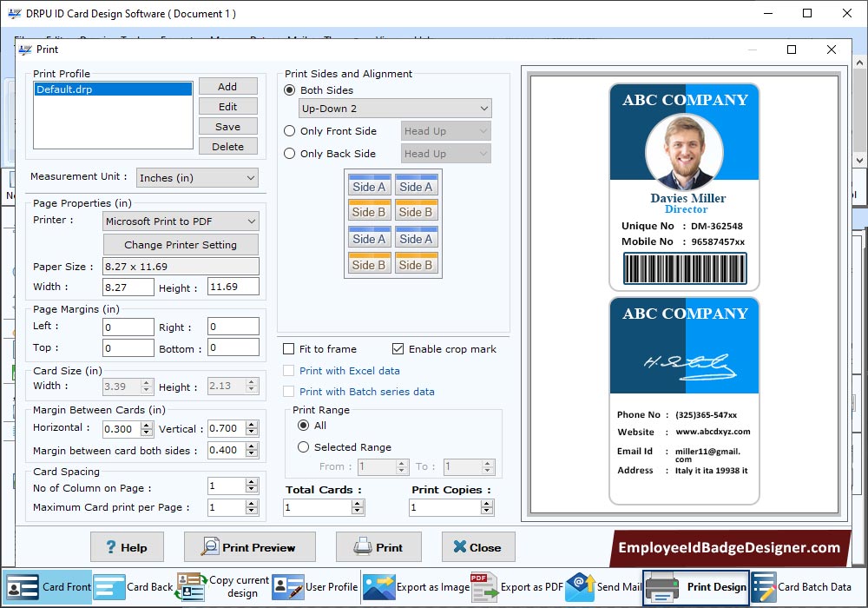This screenshot has height=608, width=868.
Task: Adjust Print Copies spinner
Action: coord(487,507)
